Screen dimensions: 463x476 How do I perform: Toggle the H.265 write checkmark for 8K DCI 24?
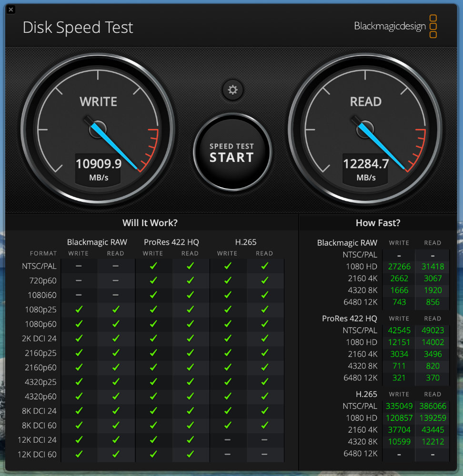coord(227,411)
